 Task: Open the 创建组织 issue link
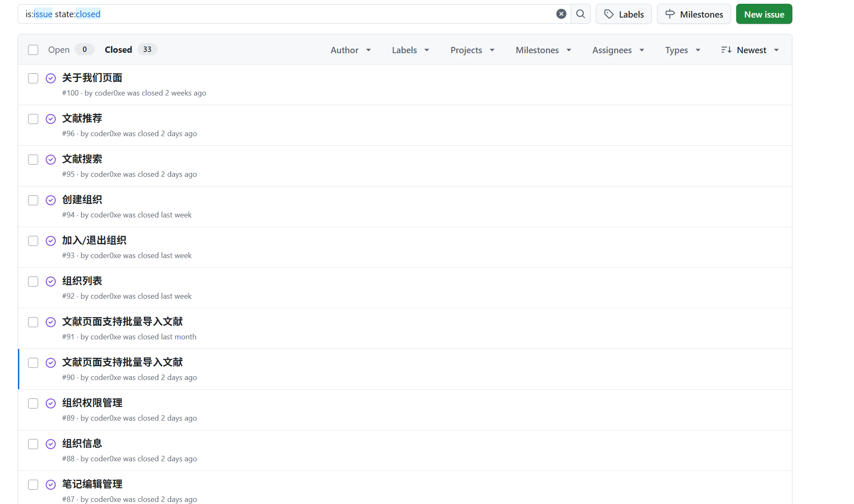[82, 200]
